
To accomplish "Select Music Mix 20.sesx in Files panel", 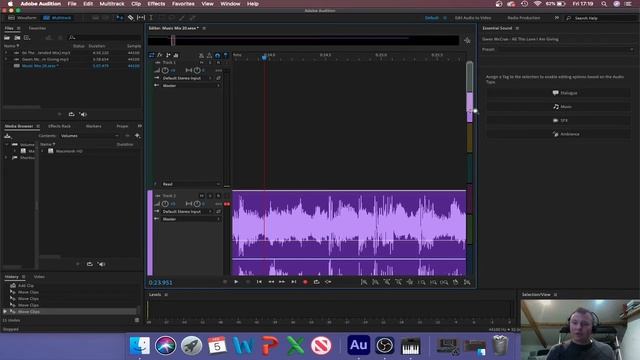I will pos(40,66).
